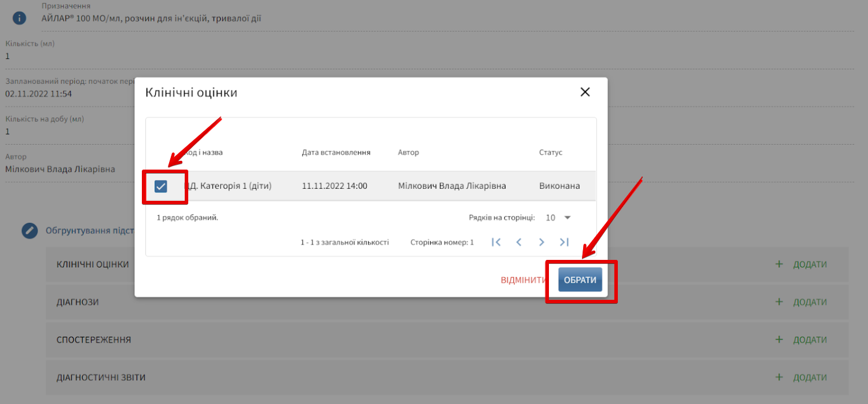Sort by Статус column header

click(551, 153)
